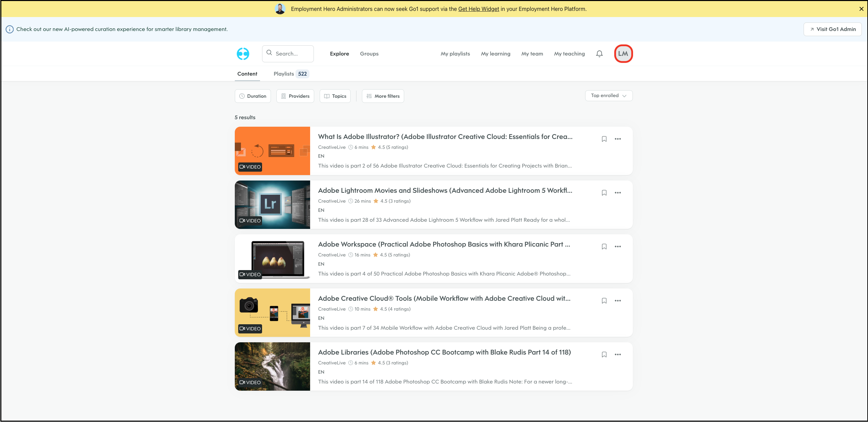868x422 pixels.
Task: Open the More filters panel
Action: (x=383, y=96)
